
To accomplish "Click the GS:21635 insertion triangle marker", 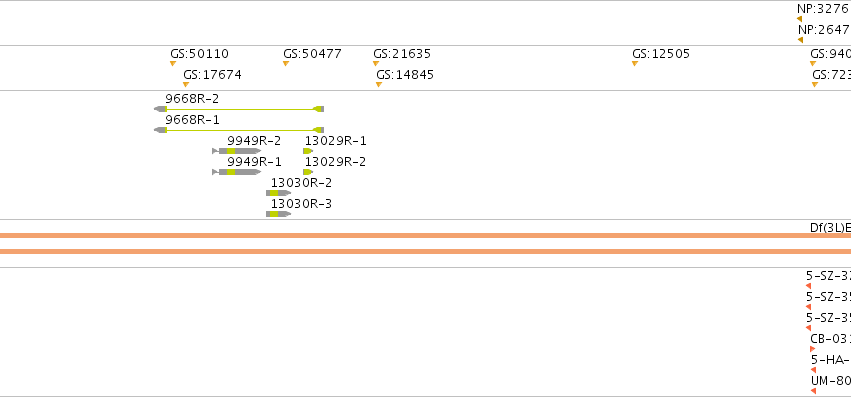I will tap(376, 64).
